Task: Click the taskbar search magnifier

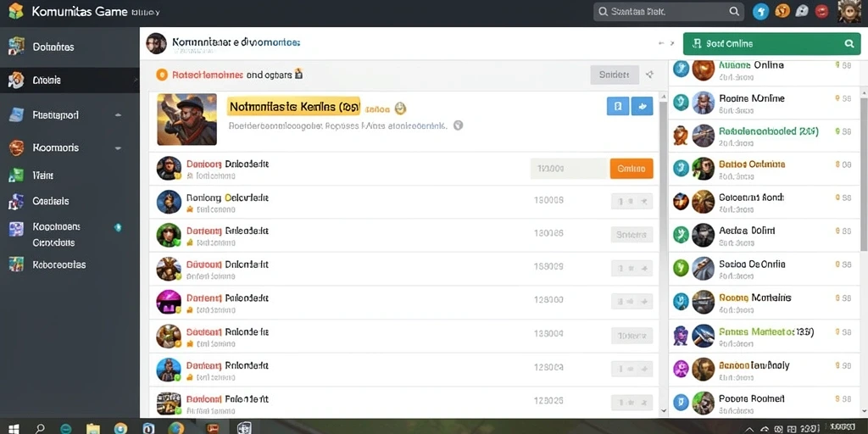Action: (40, 428)
